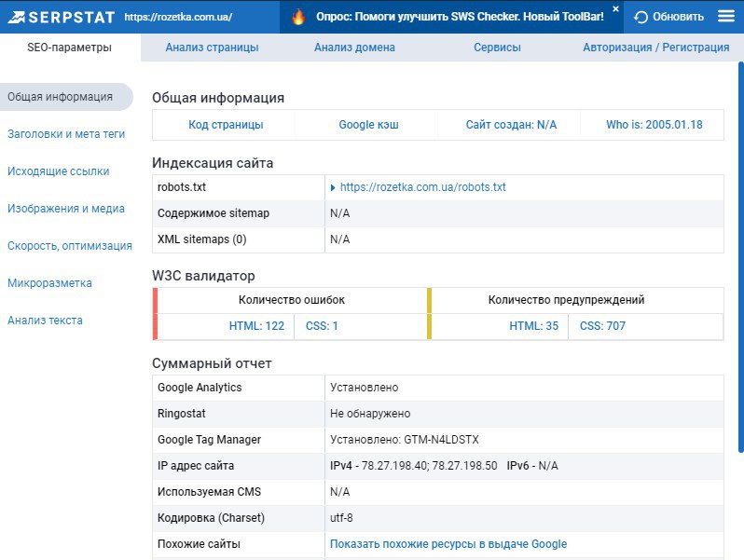Click the Google Analytics 'Установлено' value
The image size is (744, 560).
tap(364, 388)
